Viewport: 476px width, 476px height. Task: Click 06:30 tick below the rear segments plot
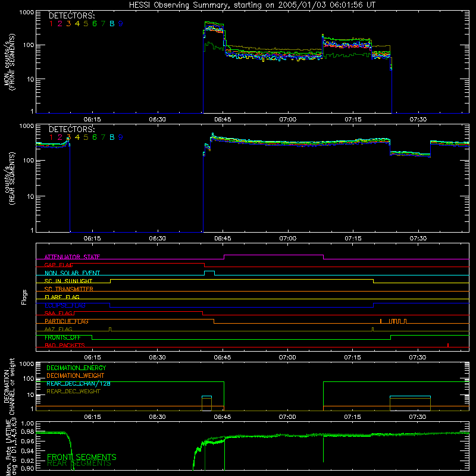tap(157, 239)
